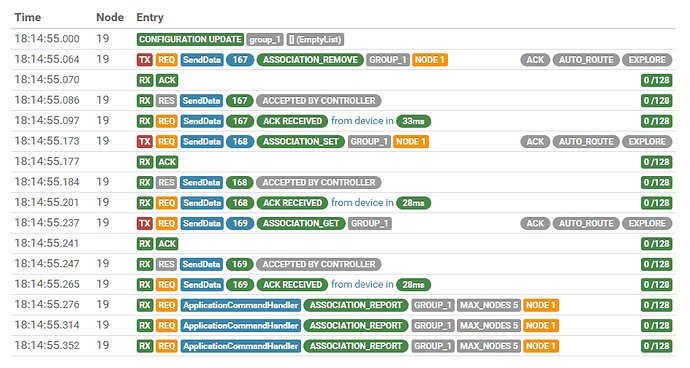Select the group_1 tag in first row
Viewport: 690px width, 368px height.
click(x=265, y=40)
